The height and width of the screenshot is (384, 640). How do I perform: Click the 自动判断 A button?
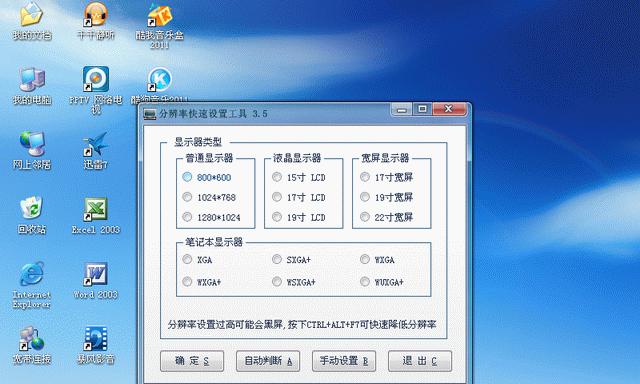[x=268, y=361]
